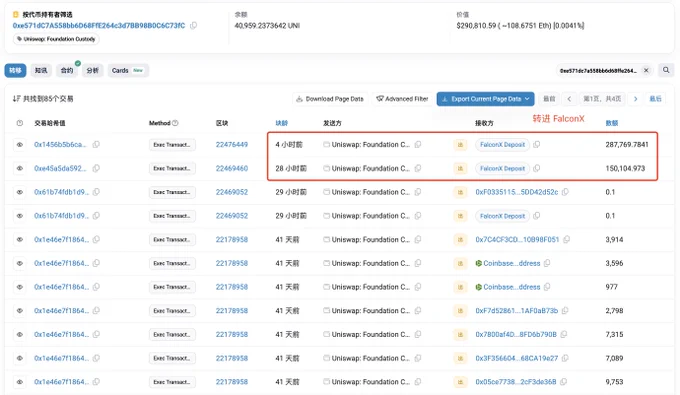The image size is (680, 395).
Task: Open recipient 0xF7d52861…1AF0aB73b
Action: tap(517, 310)
